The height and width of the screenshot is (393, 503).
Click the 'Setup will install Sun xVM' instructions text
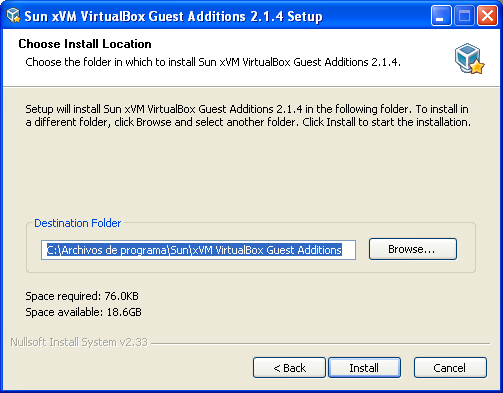tap(248, 115)
